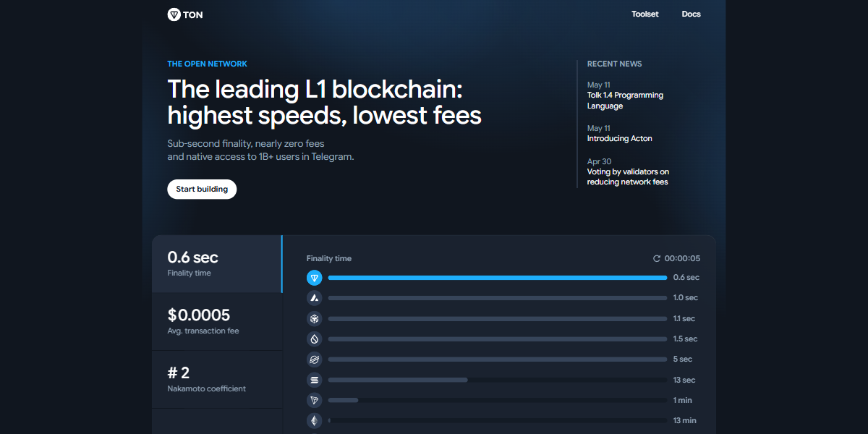Open Tolk 1.4 Programming Language news
This screenshot has width=868, height=434.
pyautogui.click(x=625, y=101)
